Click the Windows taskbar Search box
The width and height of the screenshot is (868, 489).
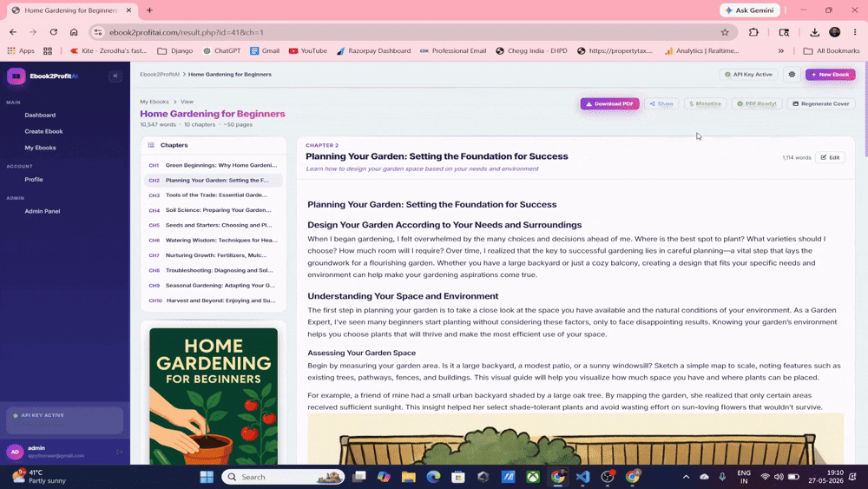point(283,477)
